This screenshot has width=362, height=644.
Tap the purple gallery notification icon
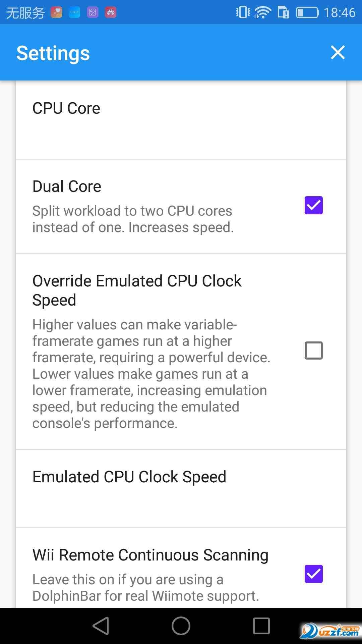pyautogui.click(x=93, y=12)
